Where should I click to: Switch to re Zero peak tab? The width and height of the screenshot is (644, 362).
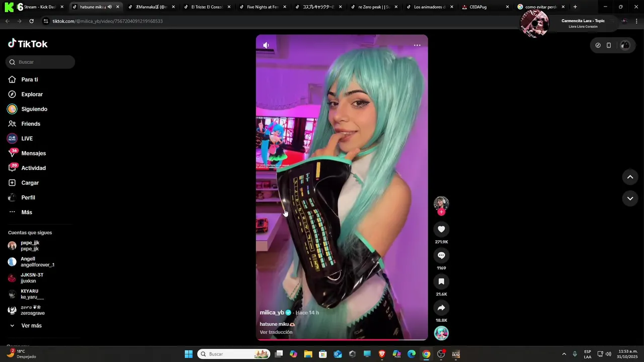[374, 7]
